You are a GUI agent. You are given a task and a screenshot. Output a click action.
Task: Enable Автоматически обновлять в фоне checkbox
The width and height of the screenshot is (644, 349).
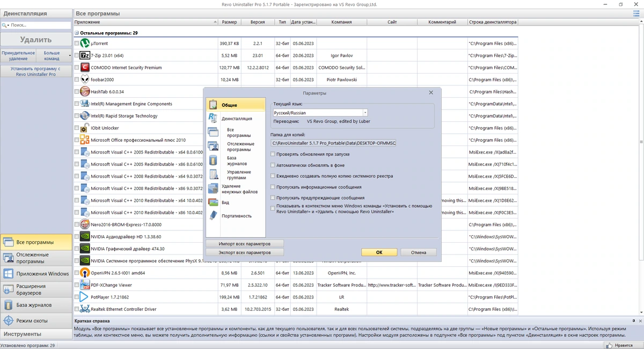click(x=273, y=165)
